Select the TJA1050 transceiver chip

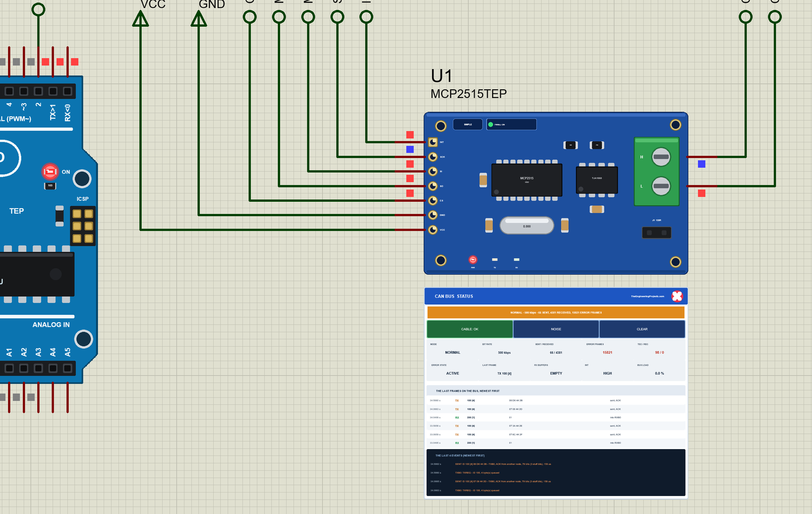[597, 180]
